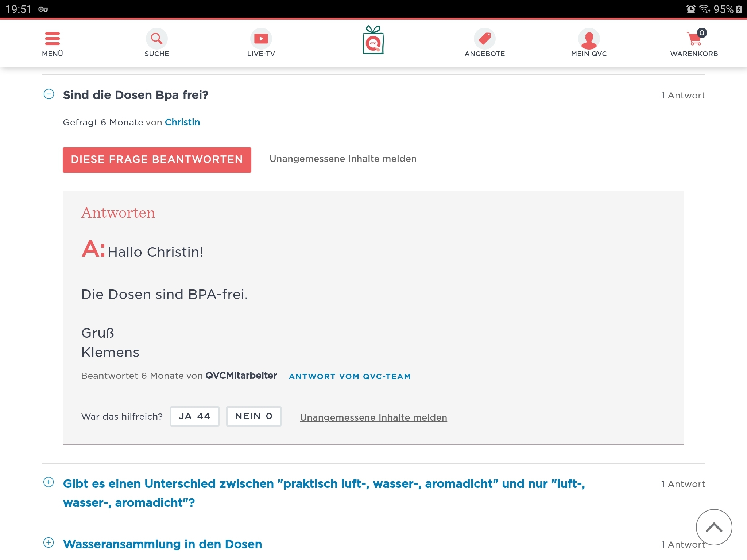Image resolution: width=747 pixels, height=560 pixels.
Task: Expand the luft-, wasser-, aromadicht question
Action: [x=49, y=482]
